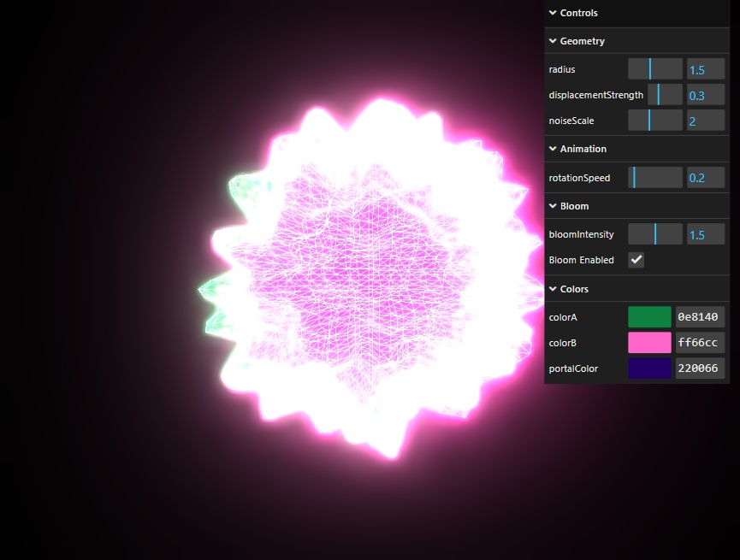
Task: Adjust the noiseScale slider
Action: tap(655, 121)
